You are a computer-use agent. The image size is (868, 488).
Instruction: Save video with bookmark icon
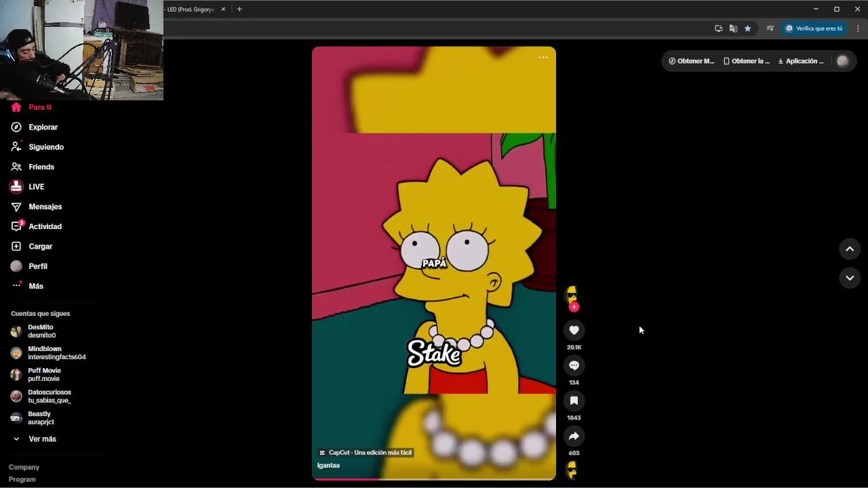tap(574, 401)
